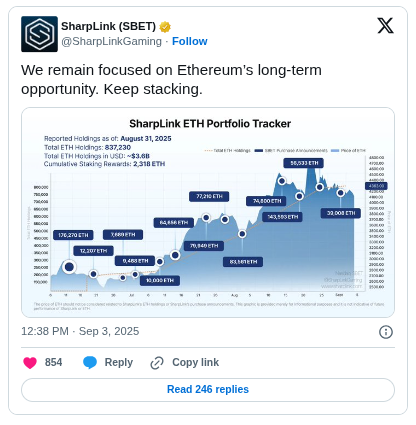Open the SharpLink profile avatar
The height and width of the screenshot is (425, 416).
(x=39, y=34)
